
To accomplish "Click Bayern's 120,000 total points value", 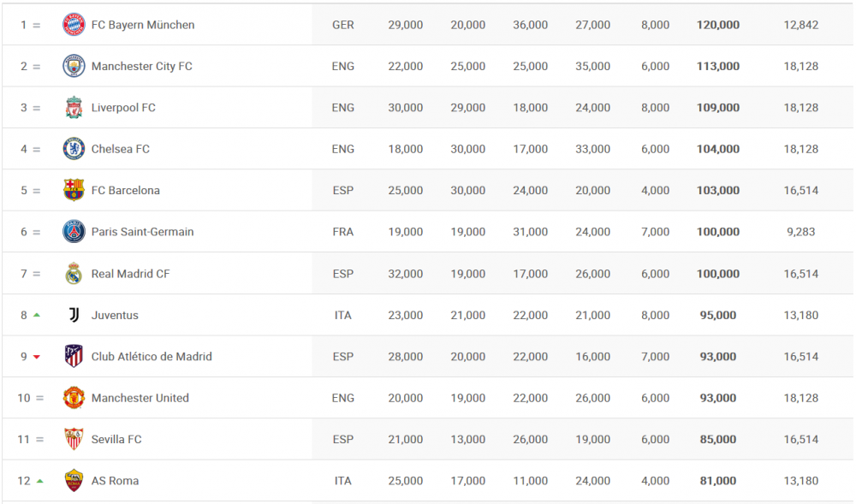I will (x=718, y=25).
